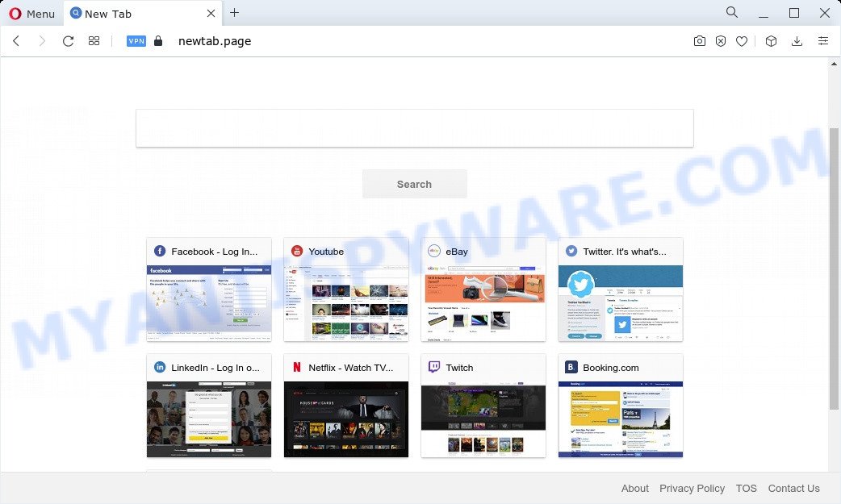Click the Booking.com B favicon icon
Screen dimensions: 841x504
571,367
